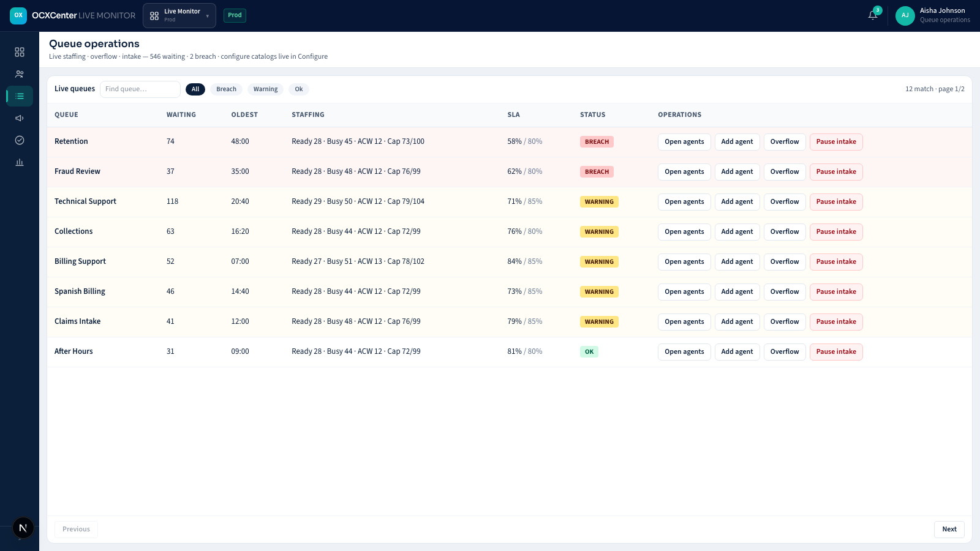Viewport: 980px width, 551px height.
Task: Click the round N badge icon
Action: click(x=23, y=528)
